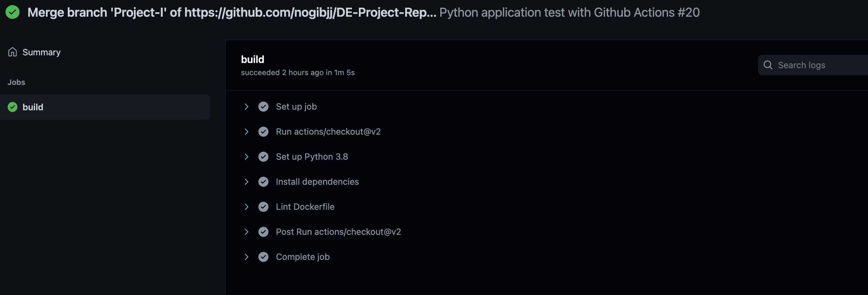Click the green workflow success icon in header
Image resolution: width=868 pixels, height=295 pixels.
pyautogui.click(x=13, y=12)
